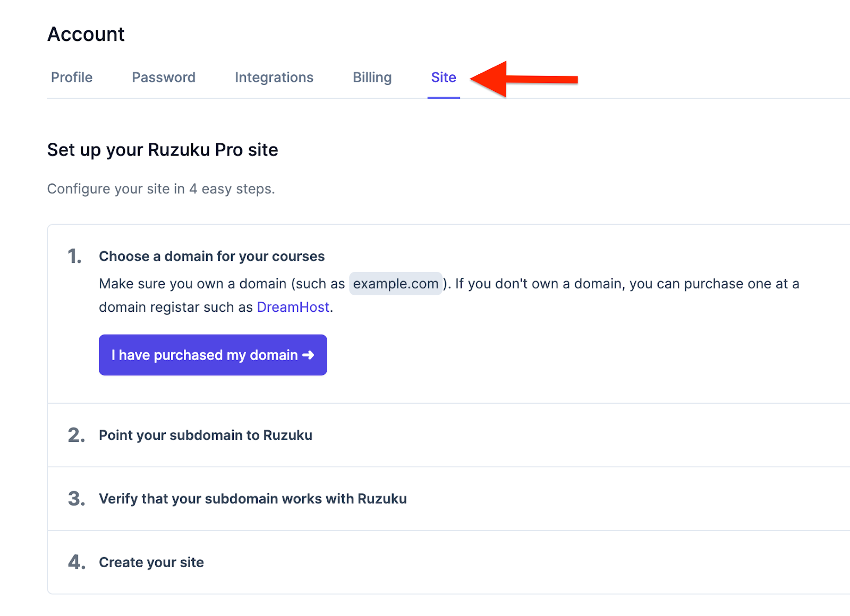Open the Billing tab
Image resolution: width=850 pixels, height=616 pixels.
[x=372, y=77]
